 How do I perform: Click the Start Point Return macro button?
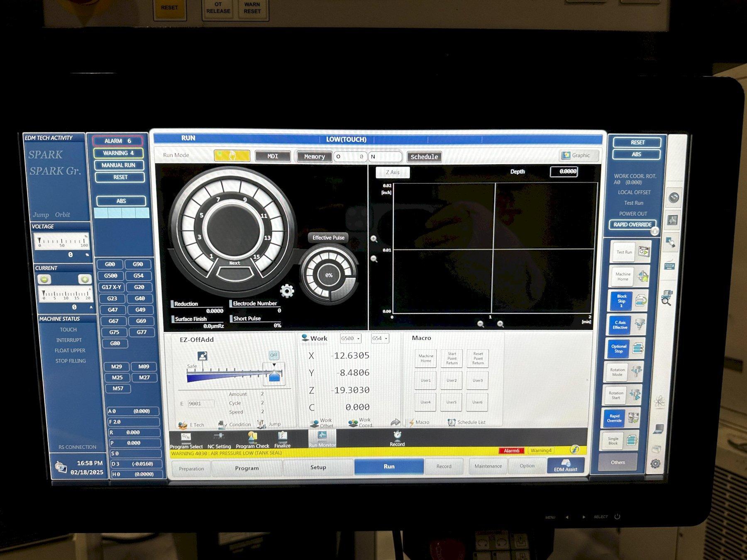point(452,358)
